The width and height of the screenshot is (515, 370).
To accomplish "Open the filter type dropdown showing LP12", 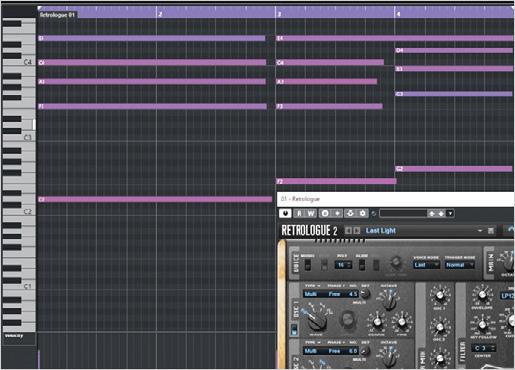I will tap(508, 296).
